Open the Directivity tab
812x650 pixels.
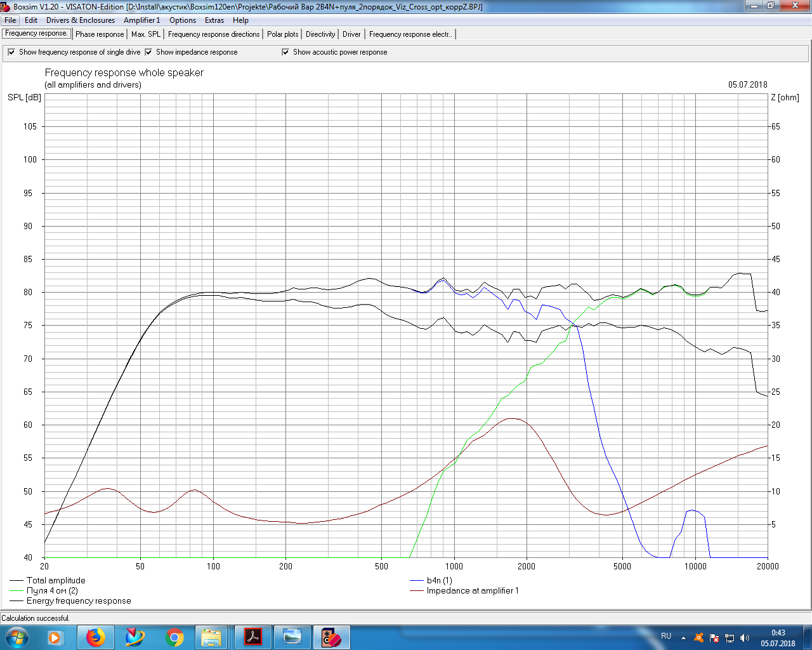tap(320, 34)
